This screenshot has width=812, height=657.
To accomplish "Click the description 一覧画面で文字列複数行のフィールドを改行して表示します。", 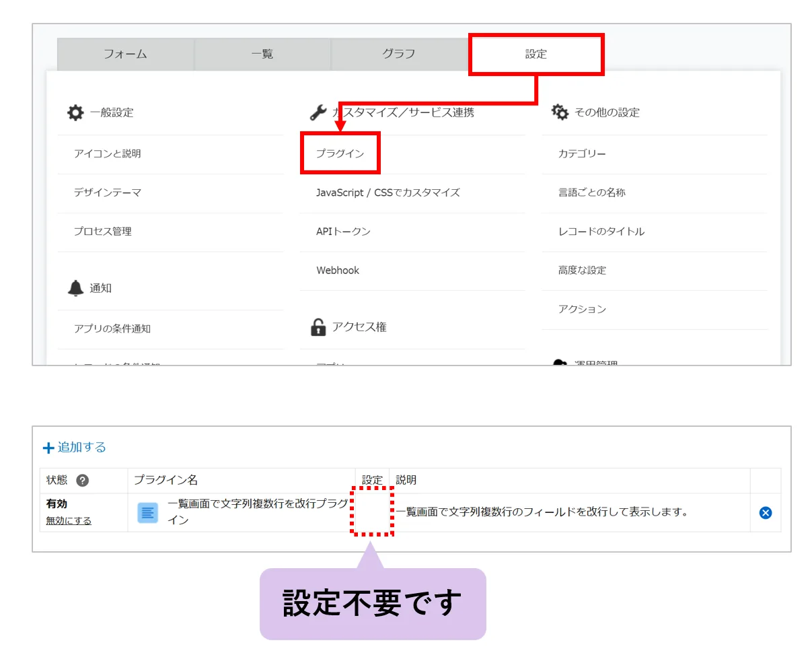I will tap(542, 512).
